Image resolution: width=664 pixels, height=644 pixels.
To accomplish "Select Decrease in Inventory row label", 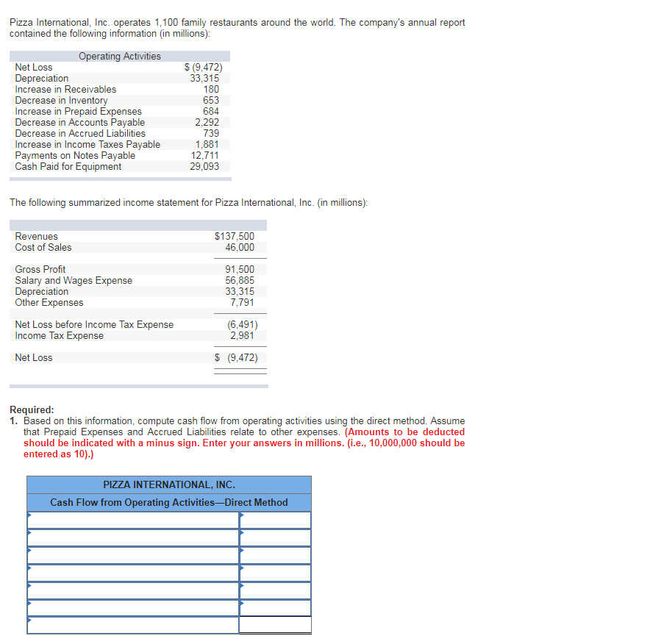I will click(x=62, y=100).
